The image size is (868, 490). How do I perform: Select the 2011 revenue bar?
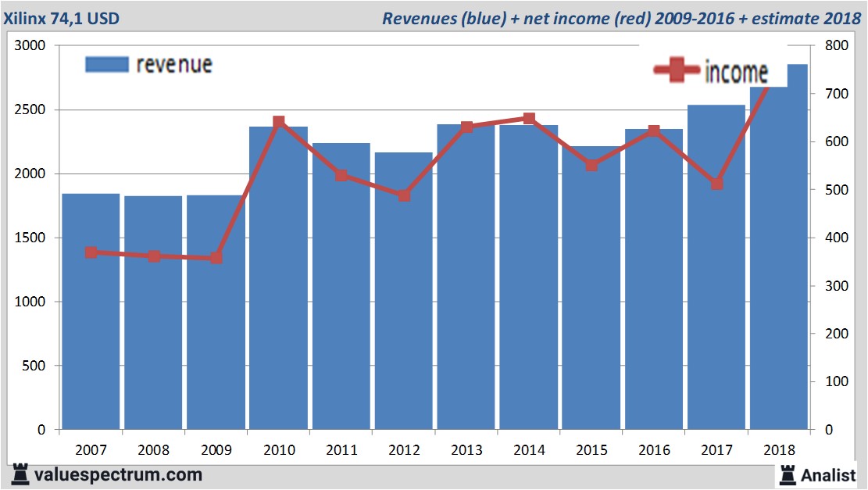[341, 286]
